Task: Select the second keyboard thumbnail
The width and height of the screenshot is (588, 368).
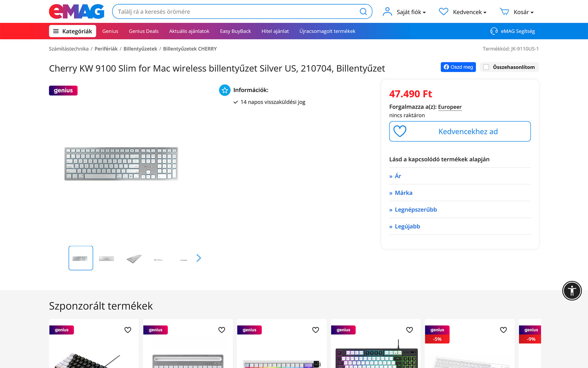Action: pyautogui.click(x=107, y=258)
